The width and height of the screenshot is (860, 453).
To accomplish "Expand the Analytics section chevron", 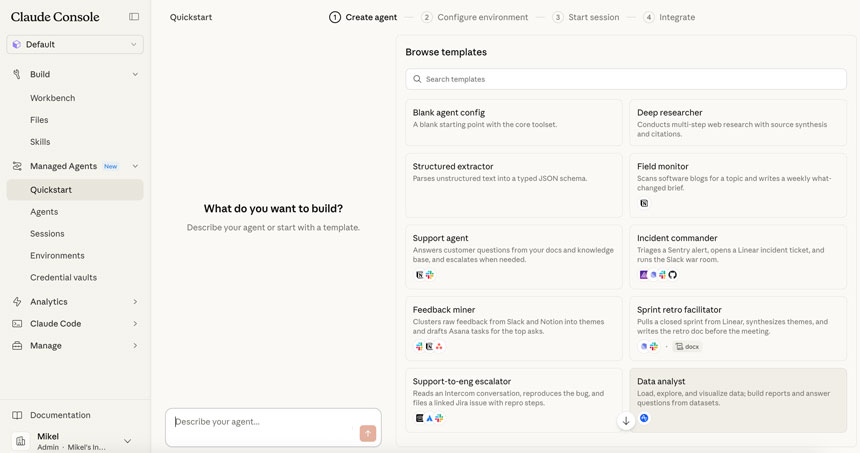I will 135,302.
